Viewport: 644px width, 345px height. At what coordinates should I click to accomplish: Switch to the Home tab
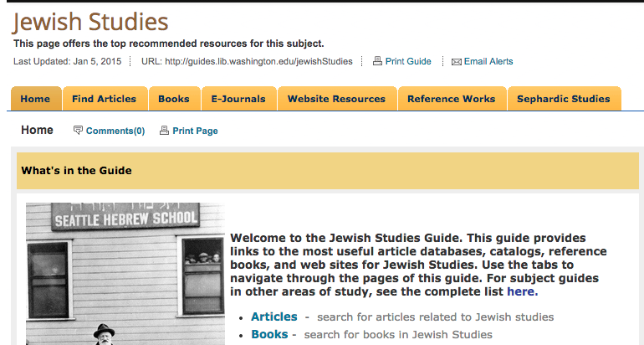35,99
